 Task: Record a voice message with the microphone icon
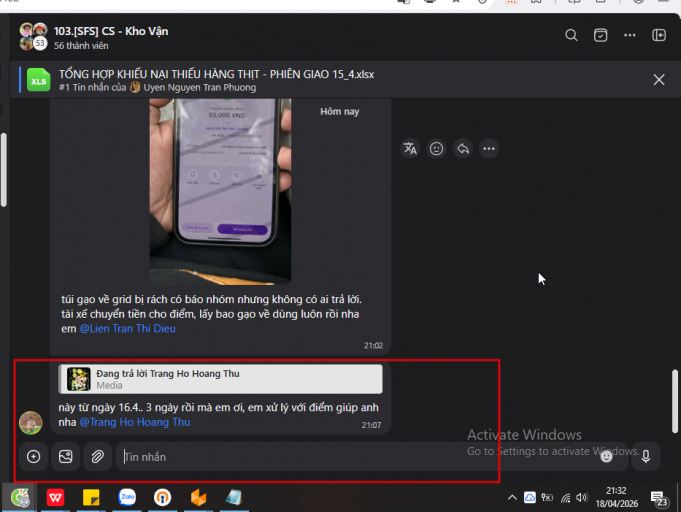coord(646,456)
